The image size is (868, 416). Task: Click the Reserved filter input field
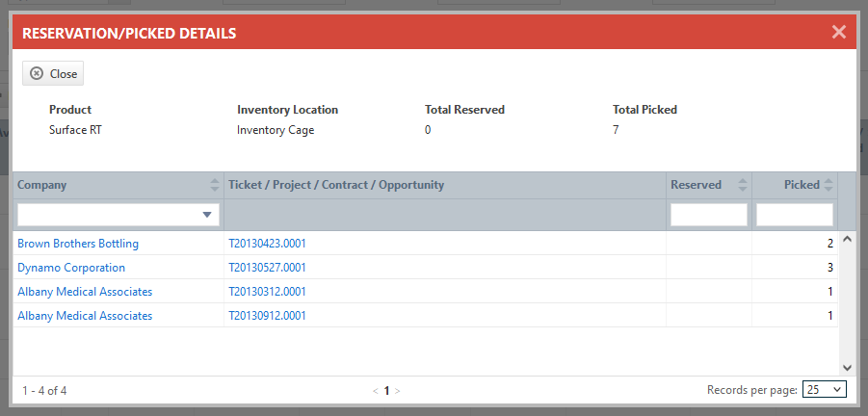[709, 215]
